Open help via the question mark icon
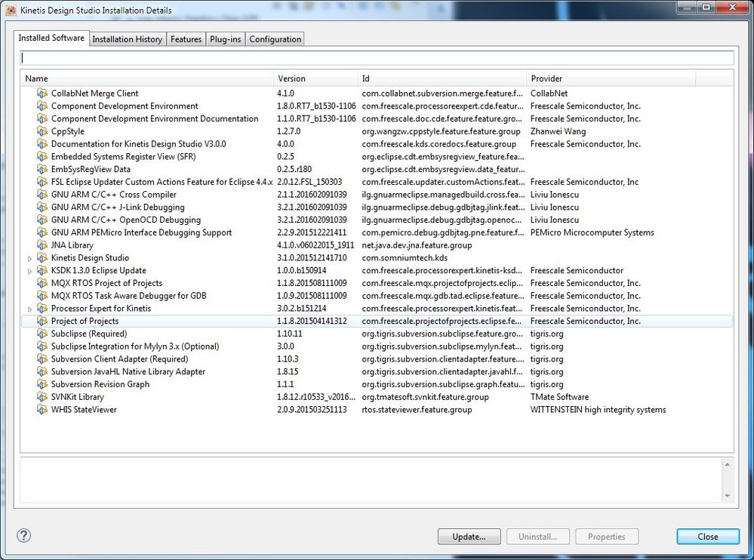Image resolution: width=754 pixels, height=560 pixels. click(x=23, y=536)
